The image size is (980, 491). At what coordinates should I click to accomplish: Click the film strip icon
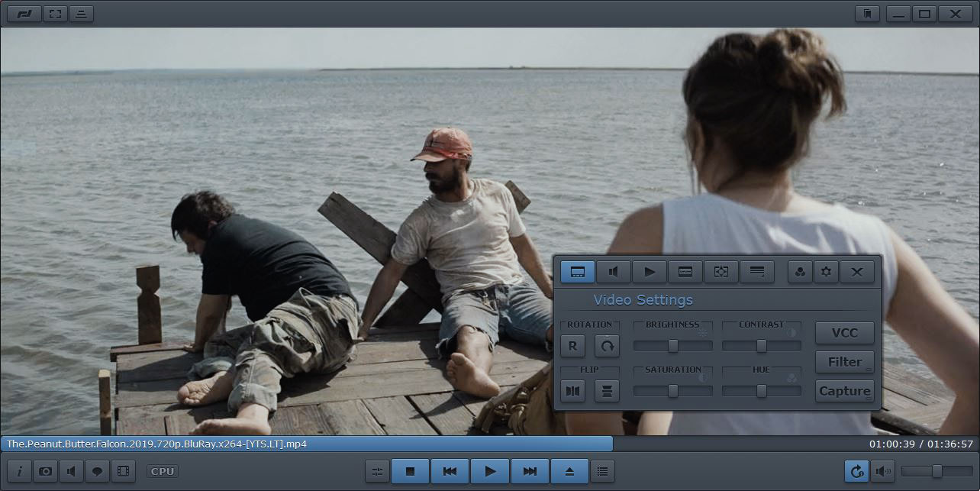point(123,471)
